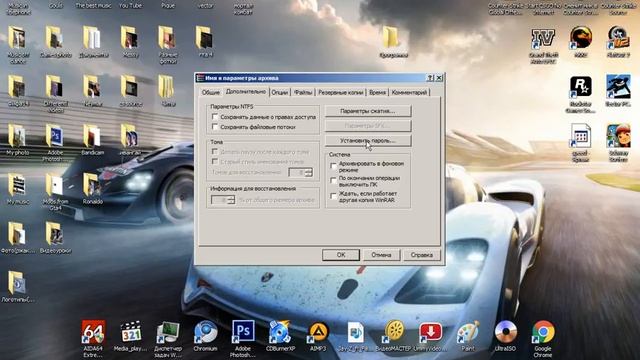Screen dimensions: 640x360
Task: Open the Ronaldo folder
Action: pos(92,186)
